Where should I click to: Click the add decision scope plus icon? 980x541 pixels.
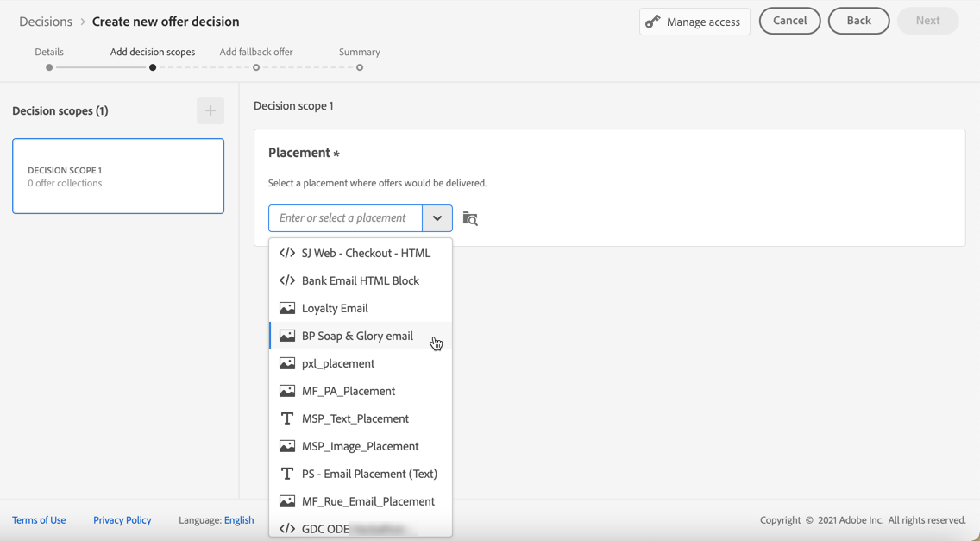[210, 110]
